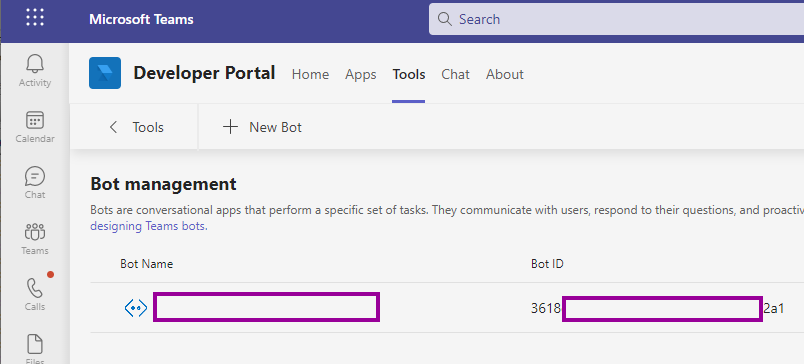Open the app launcher waffle grid
804x364 pixels.
pos(35,17)
